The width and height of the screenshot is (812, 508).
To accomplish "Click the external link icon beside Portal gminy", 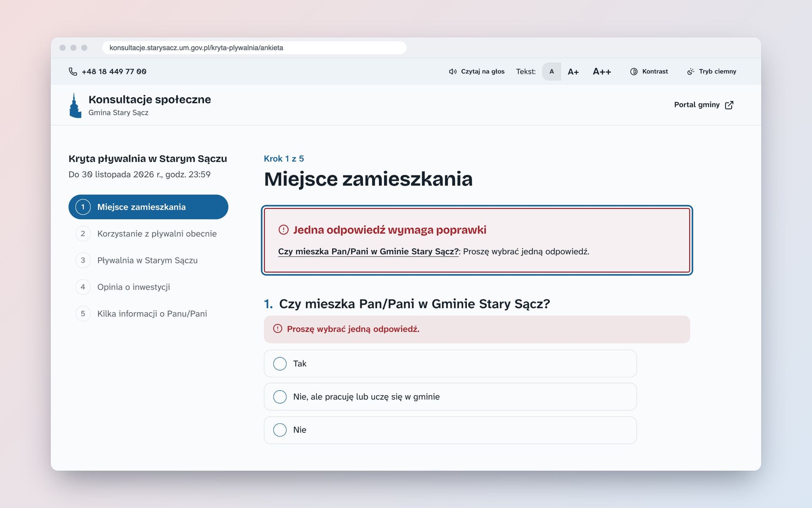I will pos(729,105).
